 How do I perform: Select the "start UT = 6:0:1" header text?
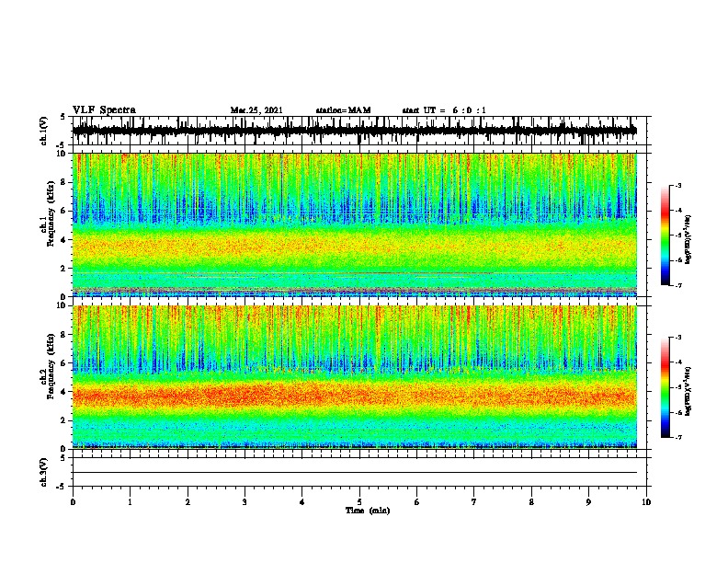coord(444,110)
